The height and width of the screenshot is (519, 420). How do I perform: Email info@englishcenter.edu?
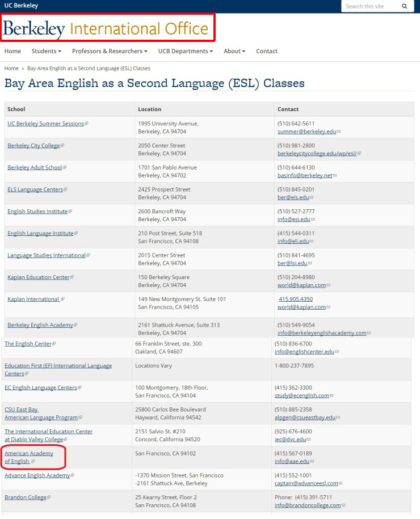(304, 352)
